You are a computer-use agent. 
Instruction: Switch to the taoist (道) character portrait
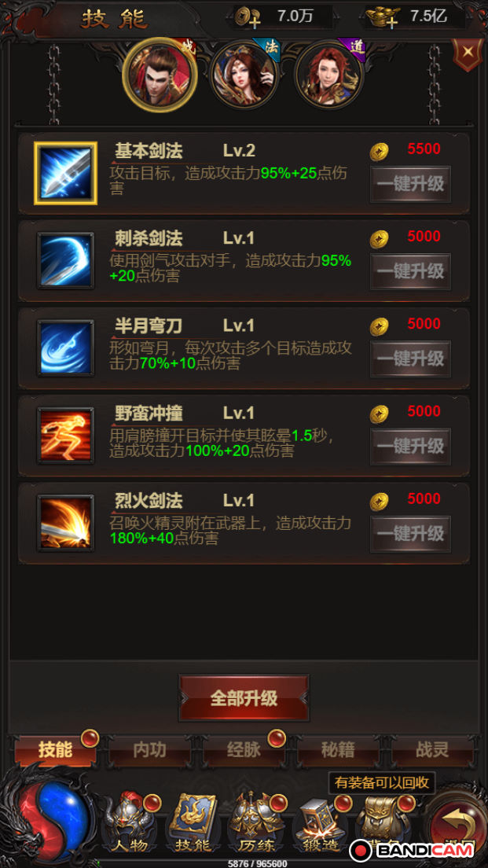pos(330,75)
